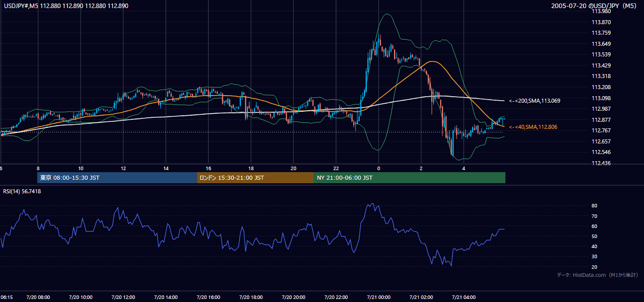Click the 7/21 02:00 date label
The width and height of the screenshot is (644, 302).
point(421,297)
